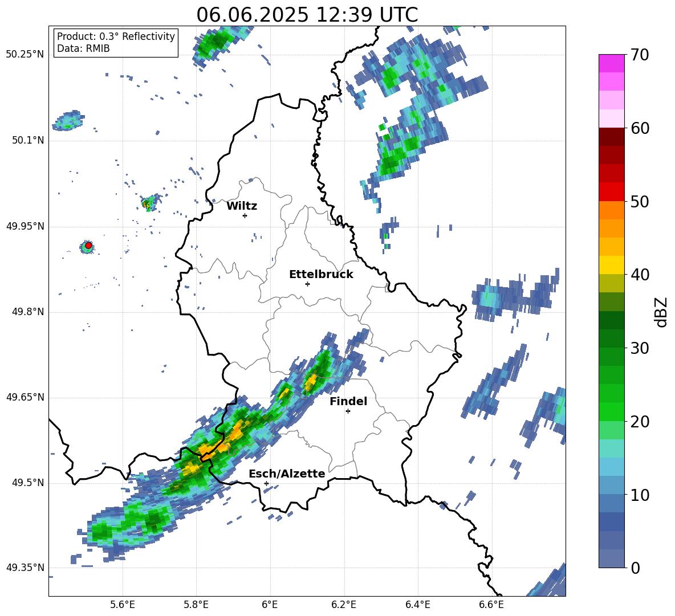
Task: Click the 49.5°N latitude label
Action: pyautogui.click(x=27, y=483)
